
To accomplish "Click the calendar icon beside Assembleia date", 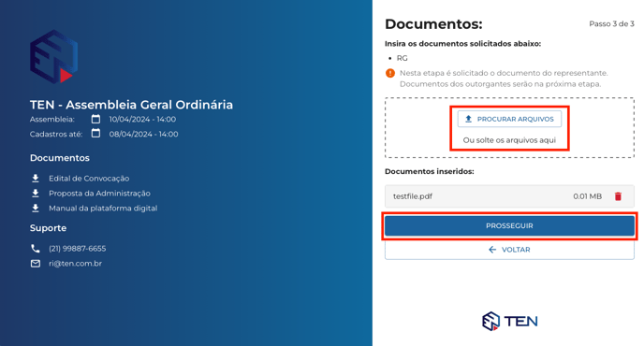I will tap(95, 119).
